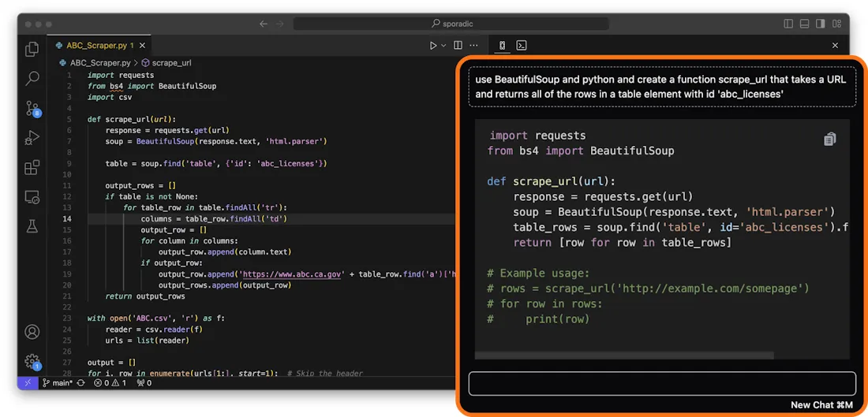Synchronize changes in status bar
Viewport: 868px width, 417px height.
coord(80,383)
